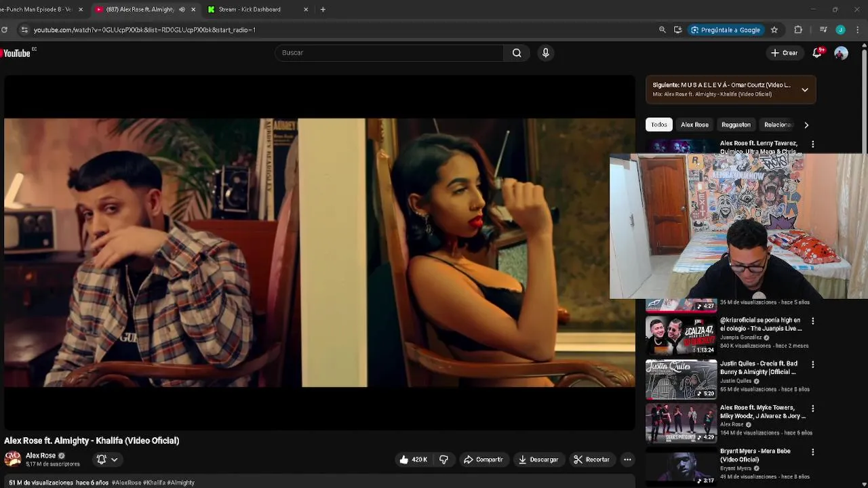Open options for kirisoficial Juanpis Live video
This screenshot has height=488, width=868.
point(812,321)
